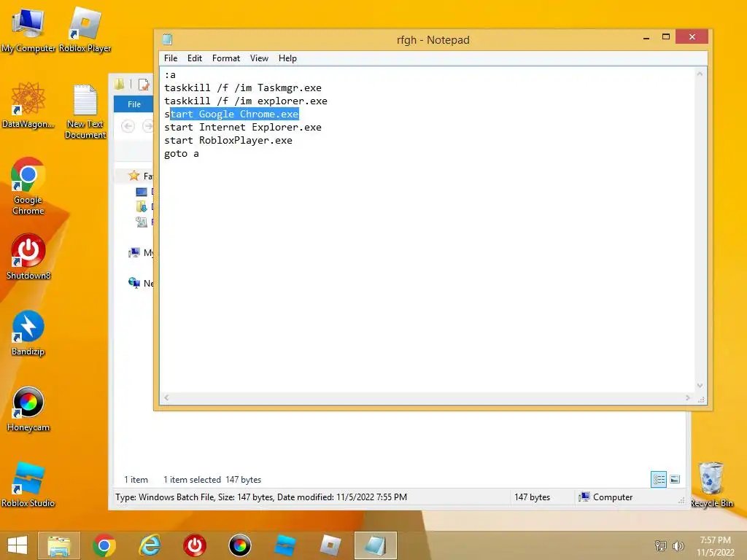Launch Internet Explorer from taskbar
The height and width of the screenshot is (560, 747).
point(150,545)
